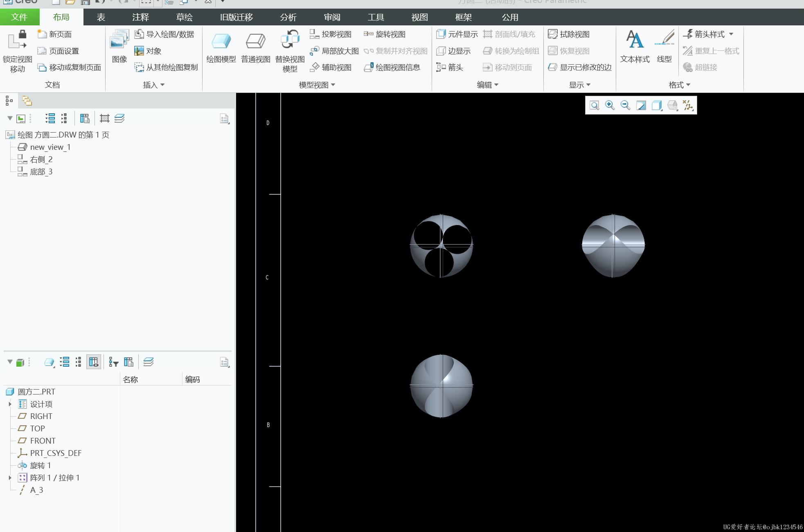Open Drawing View Info (绘图视图信息)
This screenshot has width=804, height=532.
click(392, 68)
